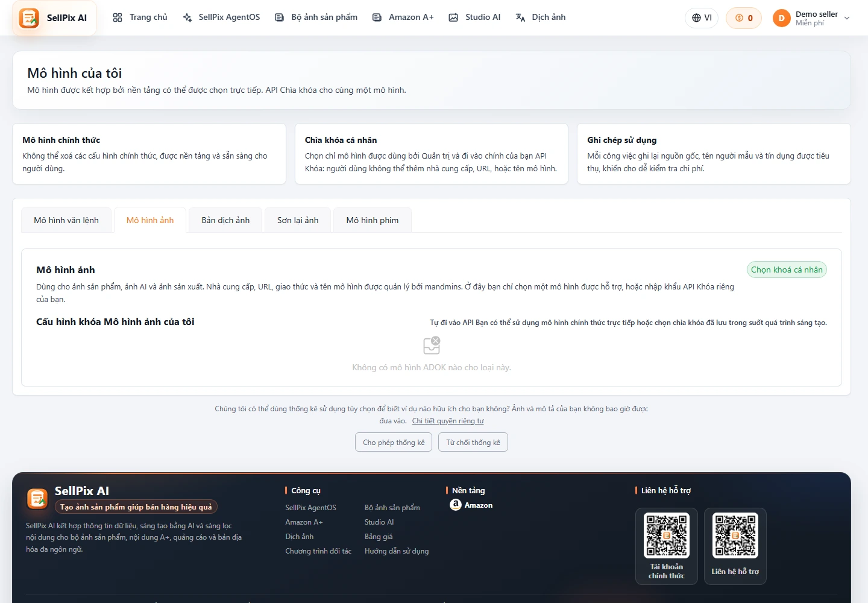Screen dimensions: 868x603
Task: Open the SellPix AgentOS footer link
Action: 310,508
